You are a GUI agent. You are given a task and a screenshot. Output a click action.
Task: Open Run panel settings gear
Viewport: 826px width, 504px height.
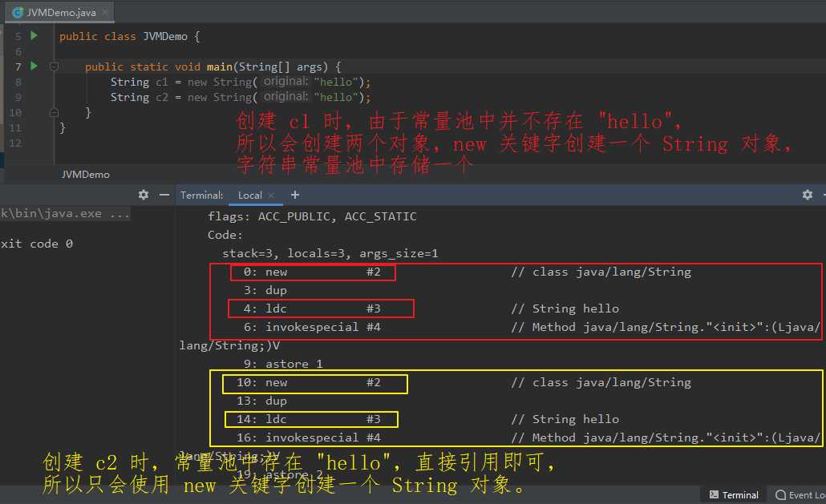tap(144, 195)
